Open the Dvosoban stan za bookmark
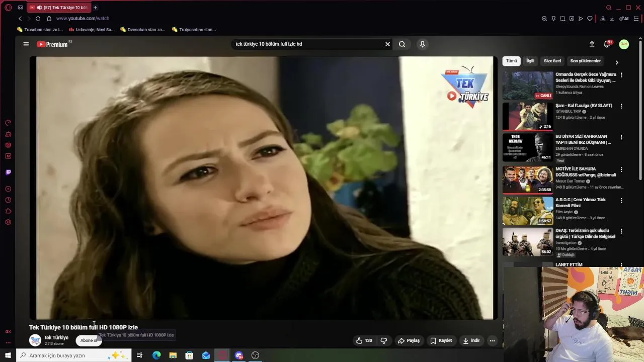This screenshot has width=644, height=362. pos(143,30)
